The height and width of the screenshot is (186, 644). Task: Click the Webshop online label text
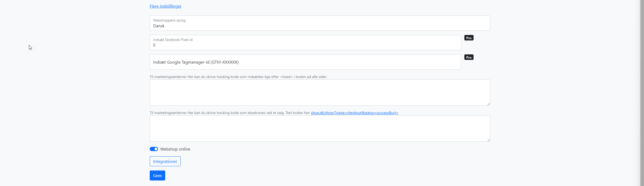tap(175, 149)
